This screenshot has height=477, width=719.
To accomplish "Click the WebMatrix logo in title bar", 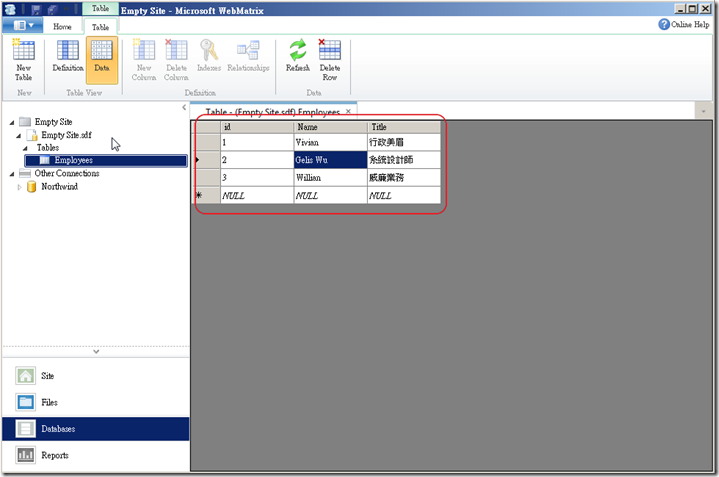I will point(10,9).
